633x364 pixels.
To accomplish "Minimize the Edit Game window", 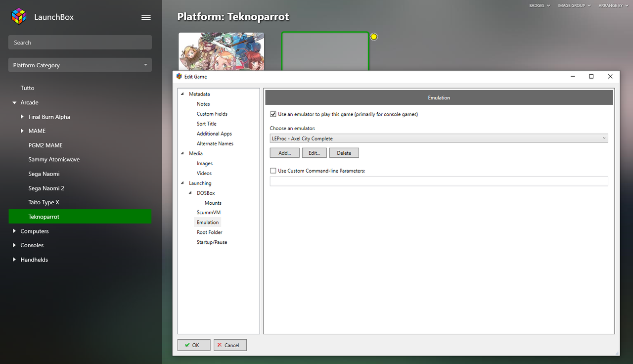I will point(573,77).
